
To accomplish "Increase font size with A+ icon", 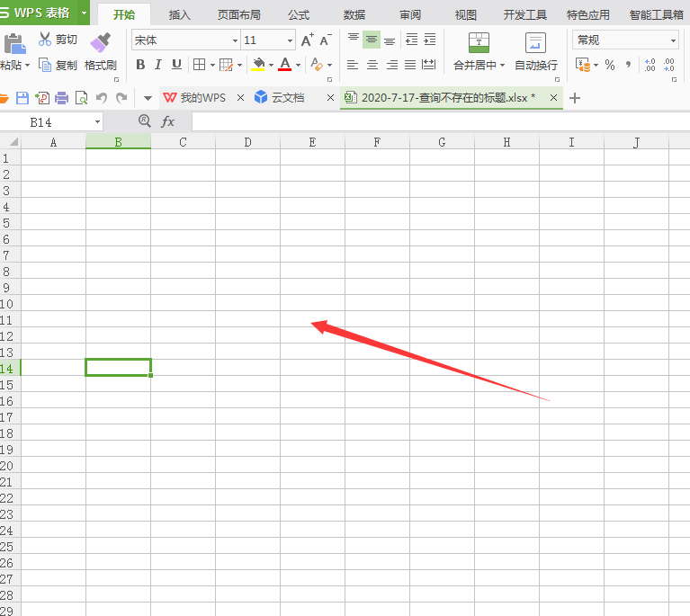I will (307, 40).
